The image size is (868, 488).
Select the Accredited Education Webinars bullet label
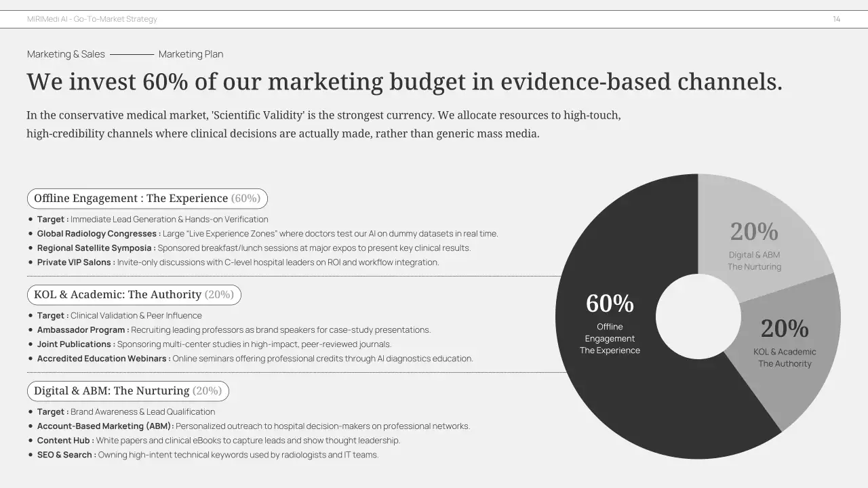point(103,359)
